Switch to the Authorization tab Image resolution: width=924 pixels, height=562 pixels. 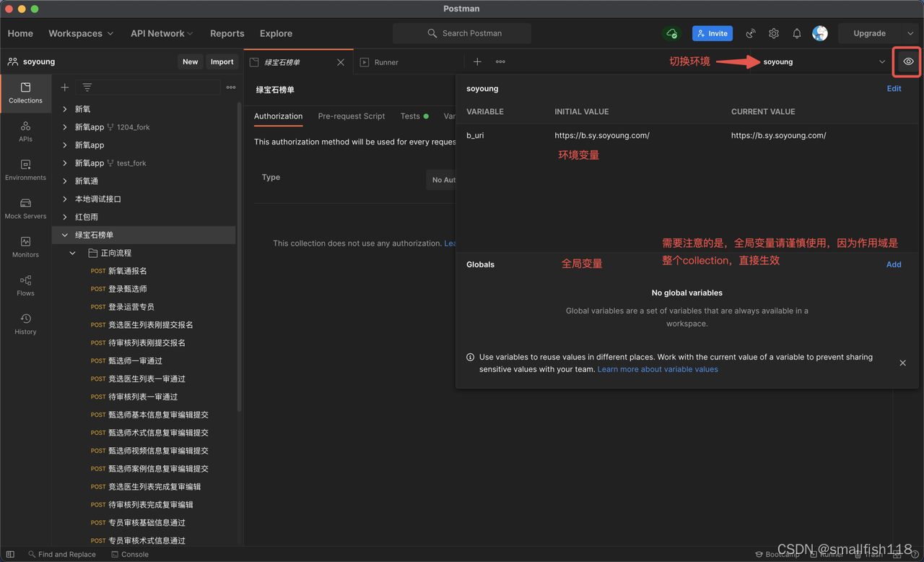click(x=278, y=116)
